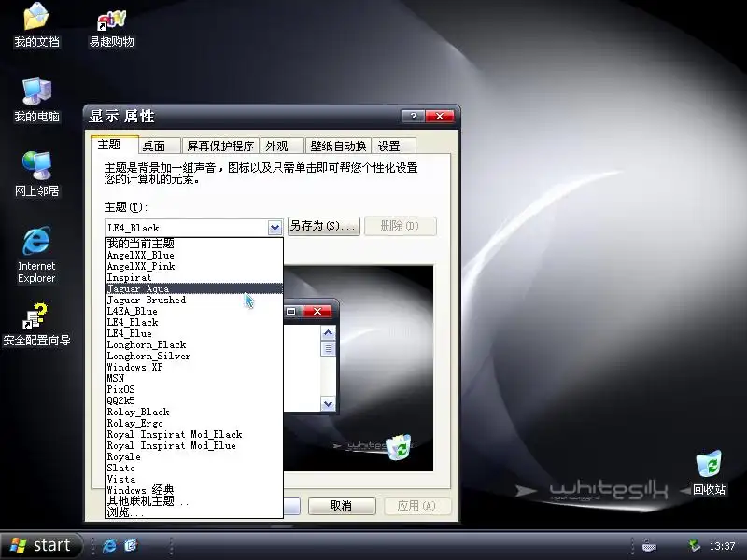Click the 删除(D) button
The height and width of the screenshot is (560, 747).
coord(401,226)
